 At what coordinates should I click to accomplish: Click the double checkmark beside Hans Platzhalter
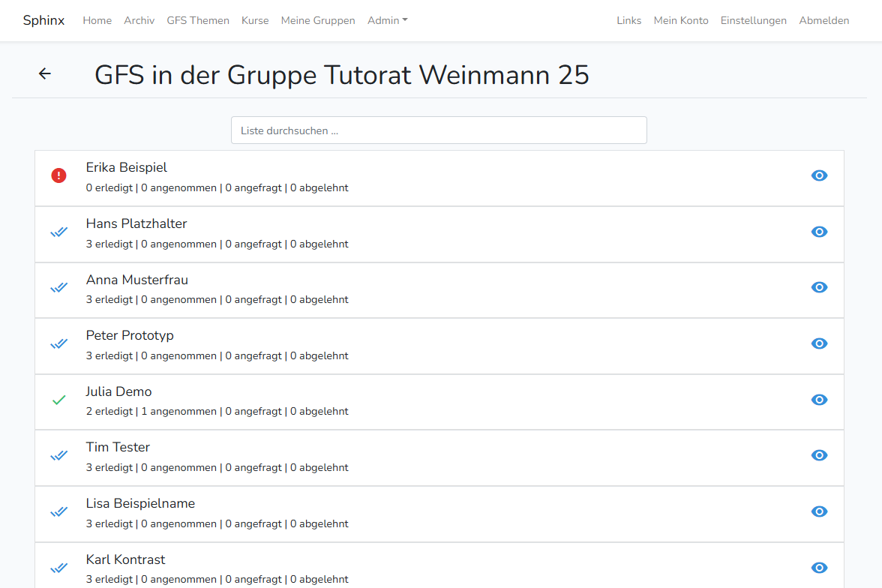[58, 232]
